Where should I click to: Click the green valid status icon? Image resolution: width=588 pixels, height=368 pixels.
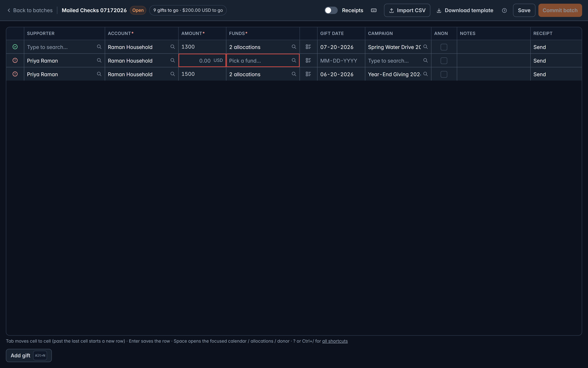15,47
